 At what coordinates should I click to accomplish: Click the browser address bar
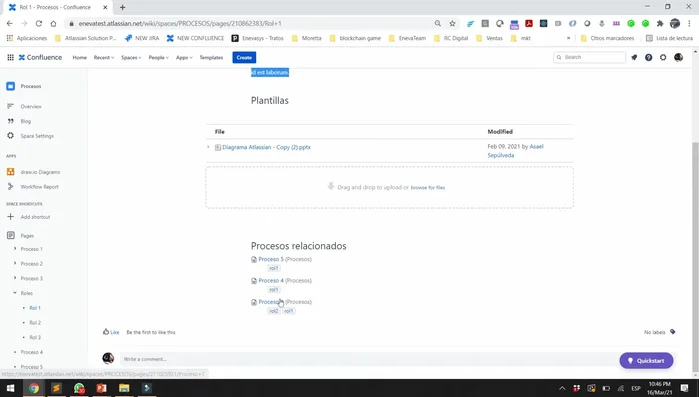(x=250, y=24)
